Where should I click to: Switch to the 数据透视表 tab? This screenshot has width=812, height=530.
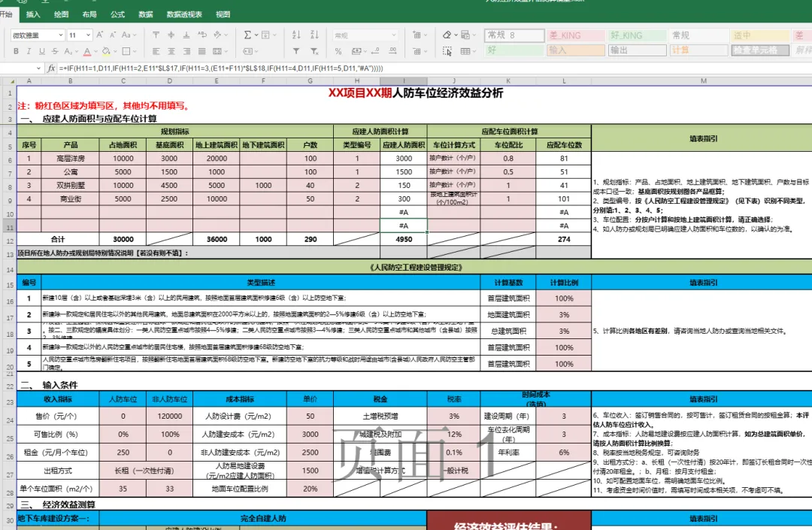tap(184, 14)
